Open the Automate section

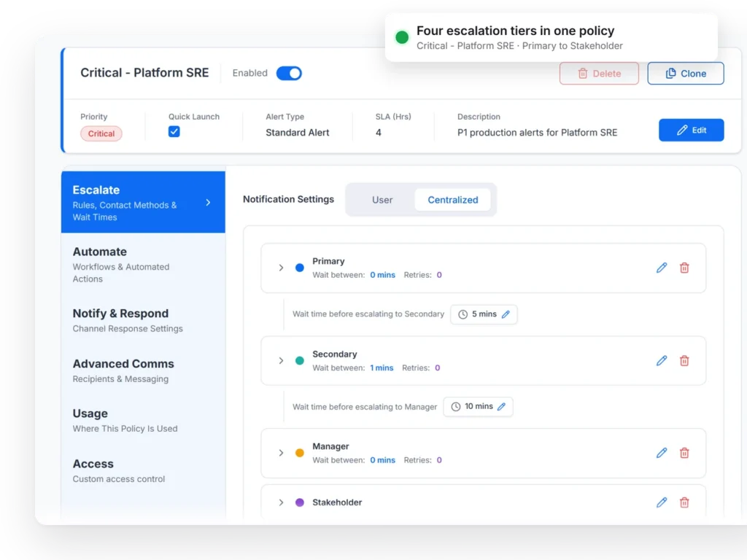[x=143, y=264]
